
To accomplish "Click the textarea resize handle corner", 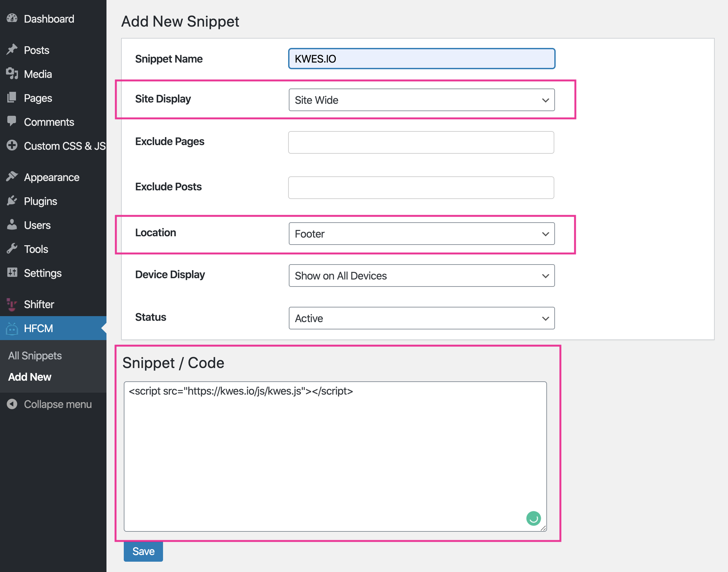I will 543,528.
